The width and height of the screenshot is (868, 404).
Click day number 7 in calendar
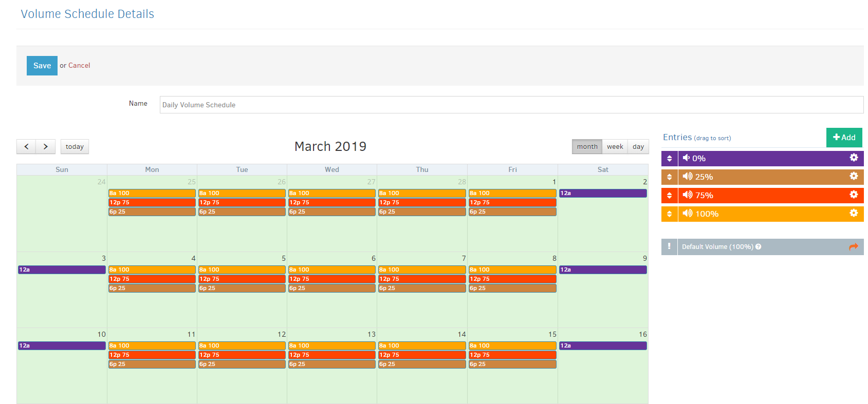click(464, 259)
